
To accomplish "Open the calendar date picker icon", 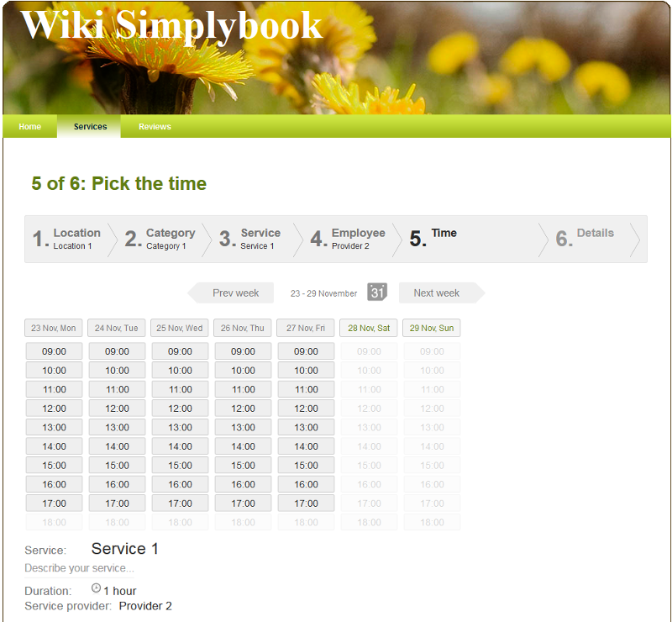I will (x=377, y=293).
